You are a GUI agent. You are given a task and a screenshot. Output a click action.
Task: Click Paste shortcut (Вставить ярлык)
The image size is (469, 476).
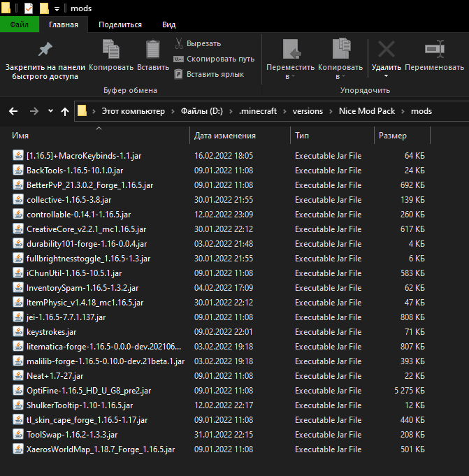coord(209,74)
